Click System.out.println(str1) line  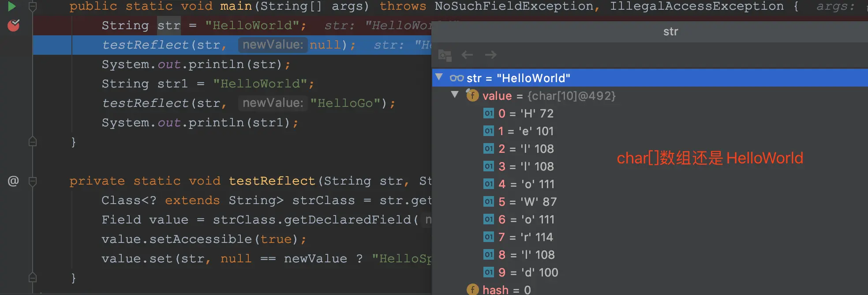pos(200,123)
